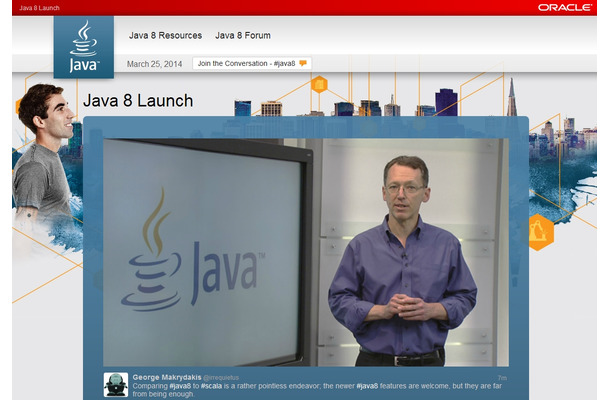Click the orange speech bubble icon beside #java8
The width and height of the screenshot is (610, 400).
(303, 63)
